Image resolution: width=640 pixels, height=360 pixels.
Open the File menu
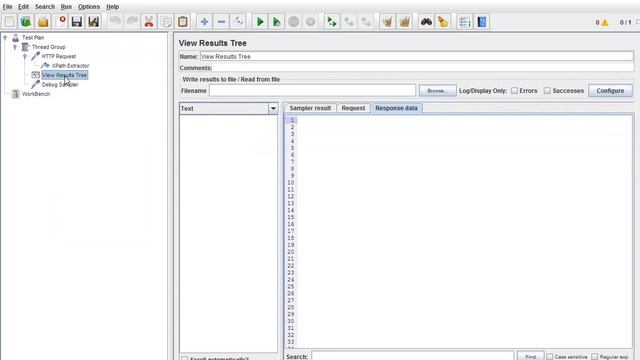[7, 7]
